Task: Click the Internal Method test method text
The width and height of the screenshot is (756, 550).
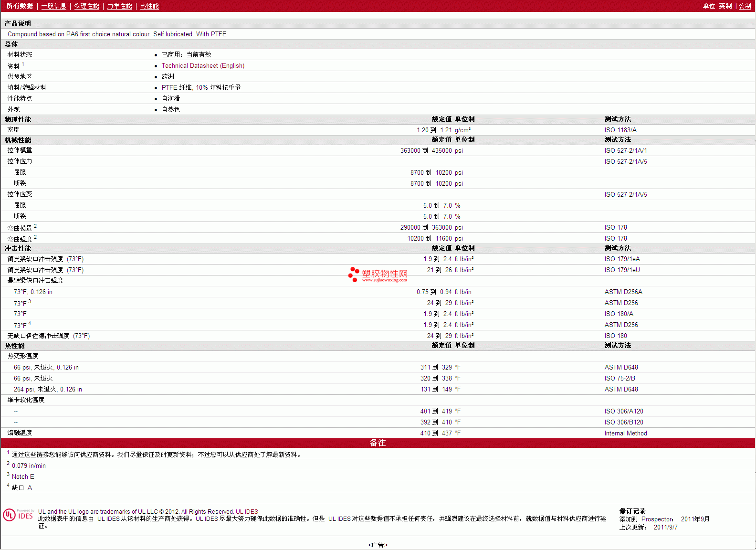Action: pyautogui.click(x=625, y=434)
